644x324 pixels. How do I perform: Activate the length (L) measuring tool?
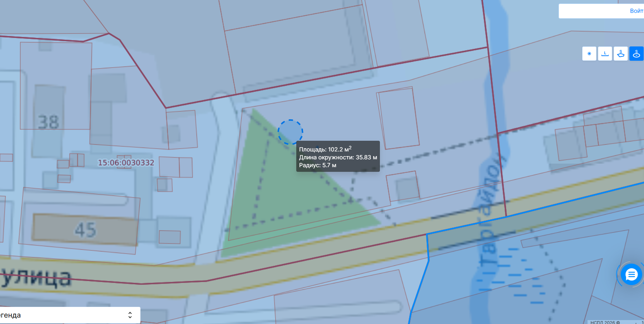[605, 54]
